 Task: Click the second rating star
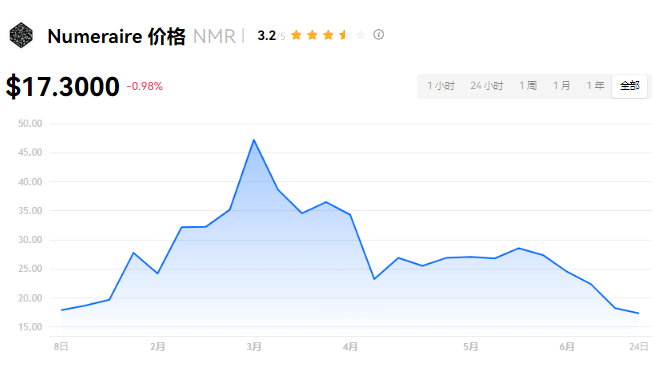(312, 35)
